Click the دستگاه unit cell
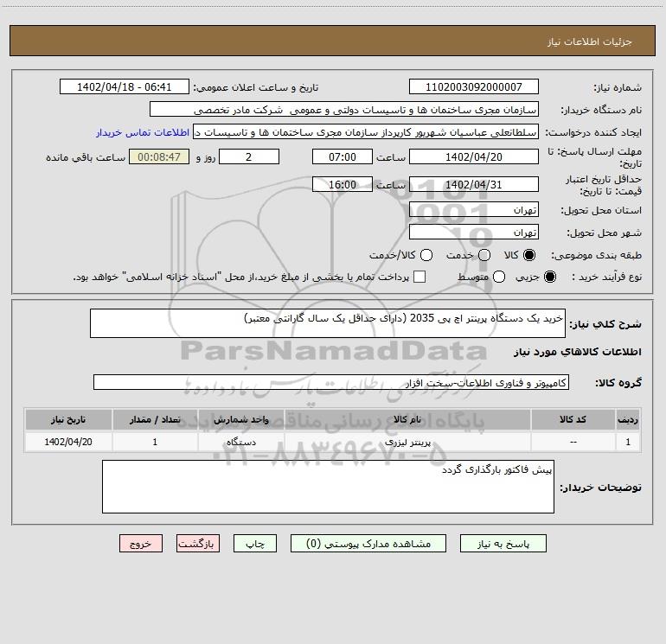666x644 pixels. [240, 442]
